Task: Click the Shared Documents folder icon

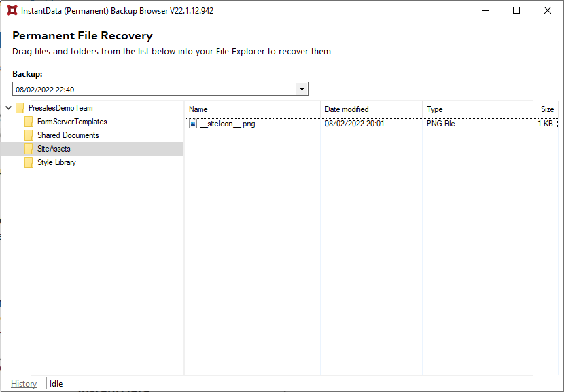Action: 29,135
